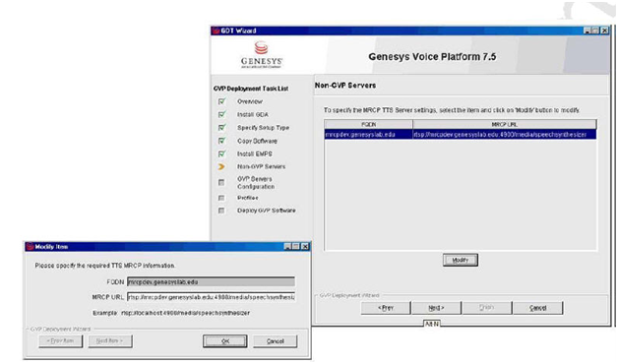618x364 pixels.
Task: Click the empty checkbox for GVP Servers Configuration
Action: pyautogui.click(x=221, y=182)
